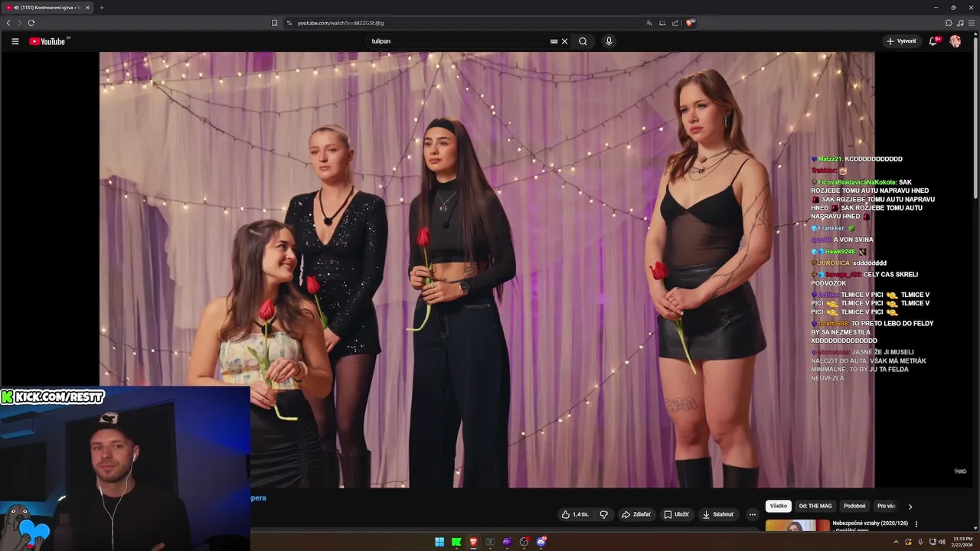The height and width of the screenshot is (551, 980).
Task: Open Kick green app in taskbar
Action: (x=456, y=542)
